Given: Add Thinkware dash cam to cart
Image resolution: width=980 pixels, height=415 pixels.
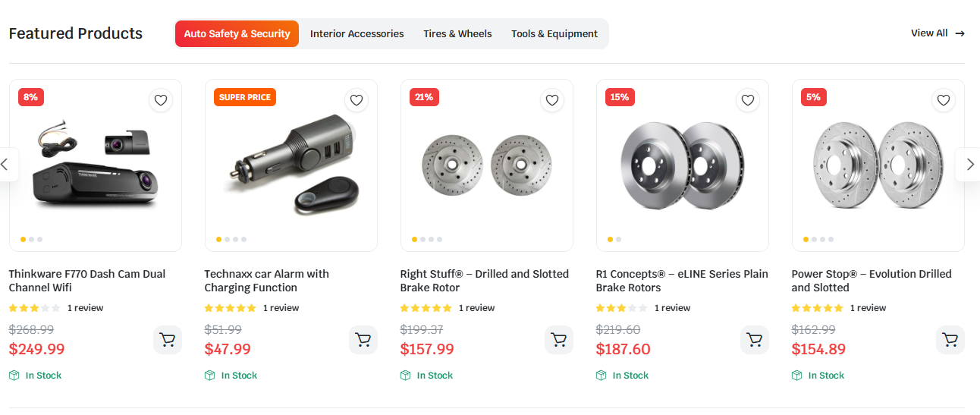Looking at the screenshot, I should pyautogui.click(x=168, y=340).
